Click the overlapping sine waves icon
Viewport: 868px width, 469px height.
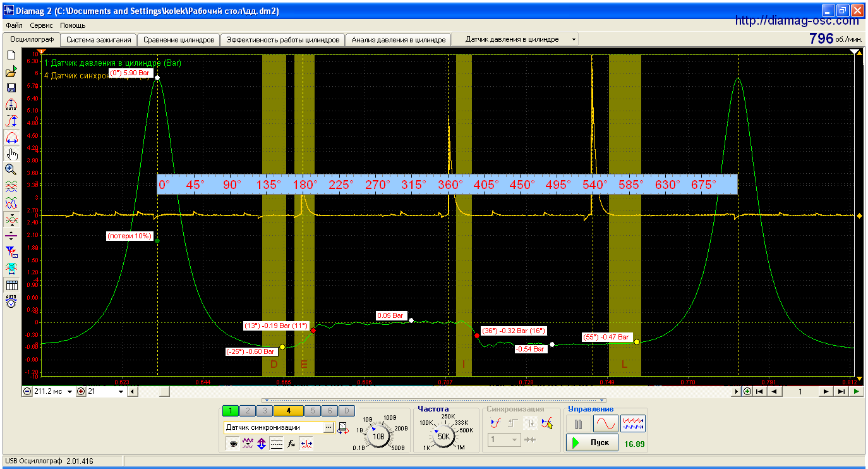pyautogui.click(x=11, y=203)
